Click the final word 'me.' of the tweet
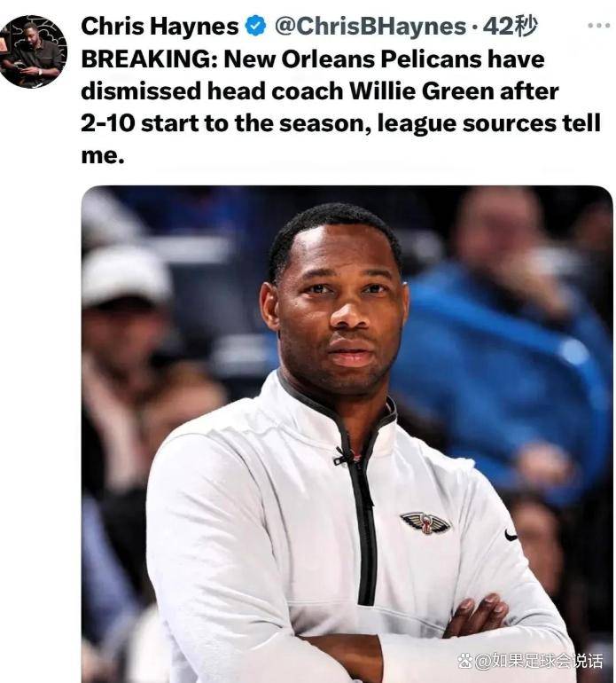This screenshot has width=616, height=683. (x=102, y=155)
